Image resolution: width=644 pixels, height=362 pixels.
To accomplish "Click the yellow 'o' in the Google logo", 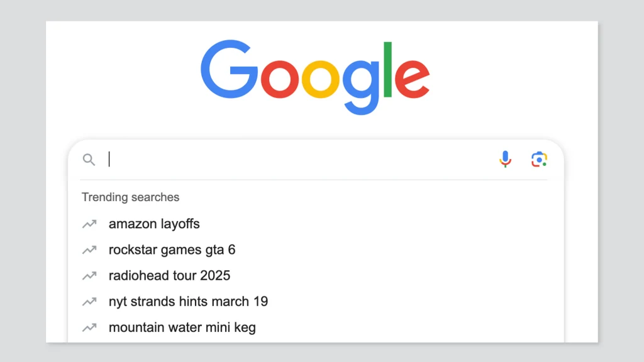I will coord(320,79).
